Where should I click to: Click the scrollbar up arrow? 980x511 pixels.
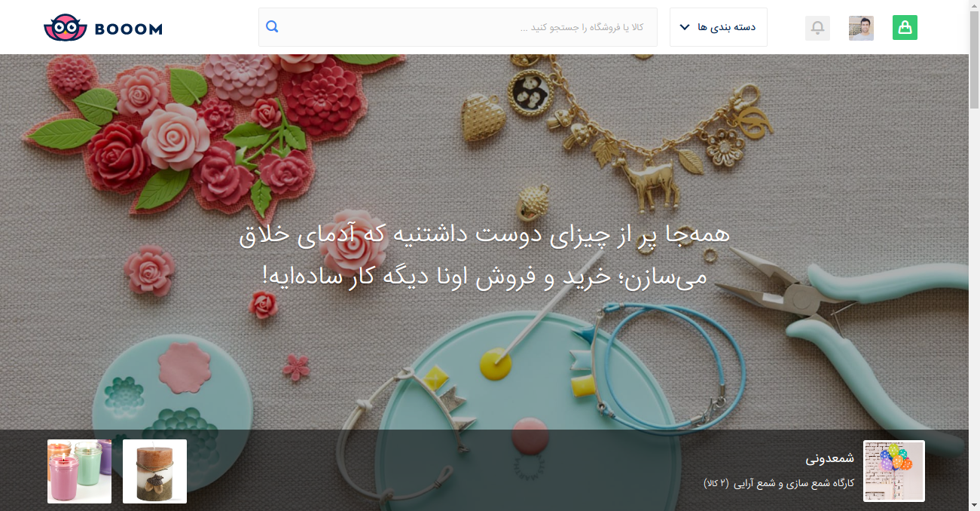click(x=974, y=5)
